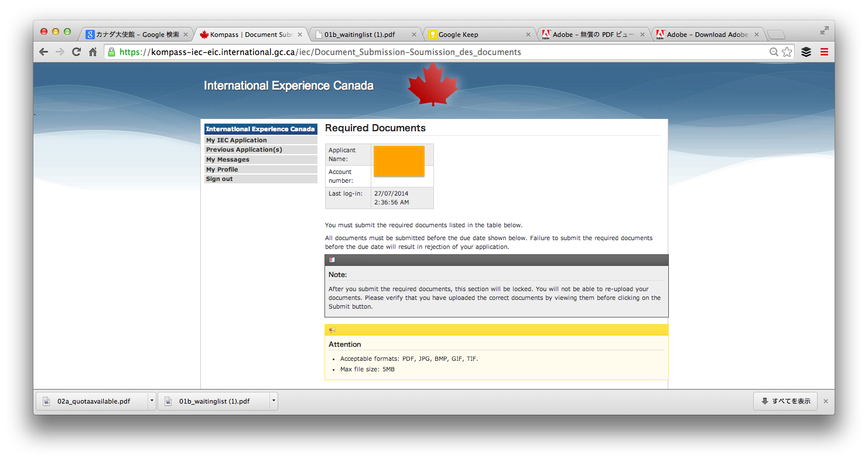Expand options for 01b_waitinglist (1).pdf download
The image size is (868, 461).
point(273,401)
